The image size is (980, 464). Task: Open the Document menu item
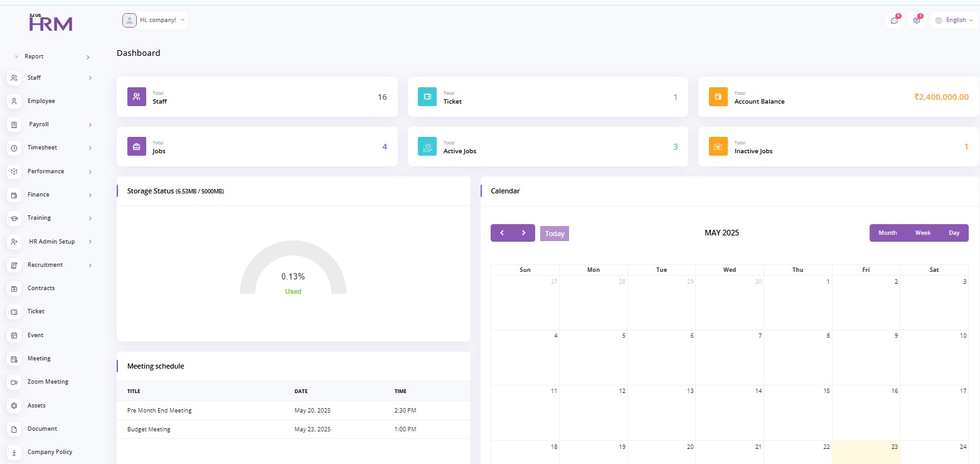(42, 429)
